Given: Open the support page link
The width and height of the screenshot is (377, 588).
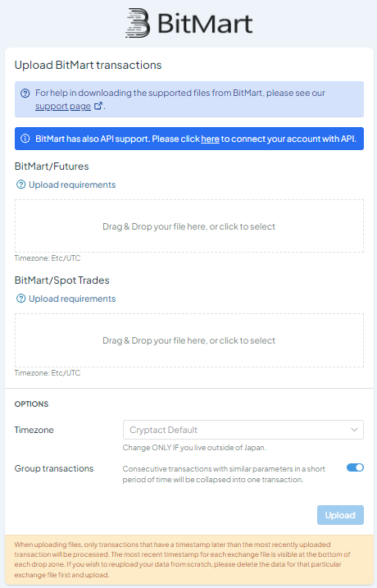Looking at the screenshot, I should point(63,106).
